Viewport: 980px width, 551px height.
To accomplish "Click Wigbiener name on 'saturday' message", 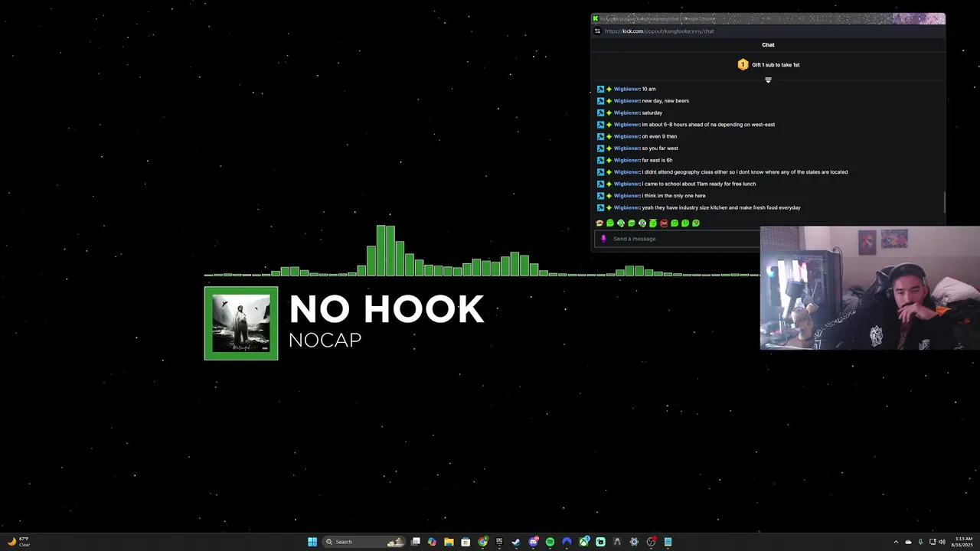I will (626, 112).
